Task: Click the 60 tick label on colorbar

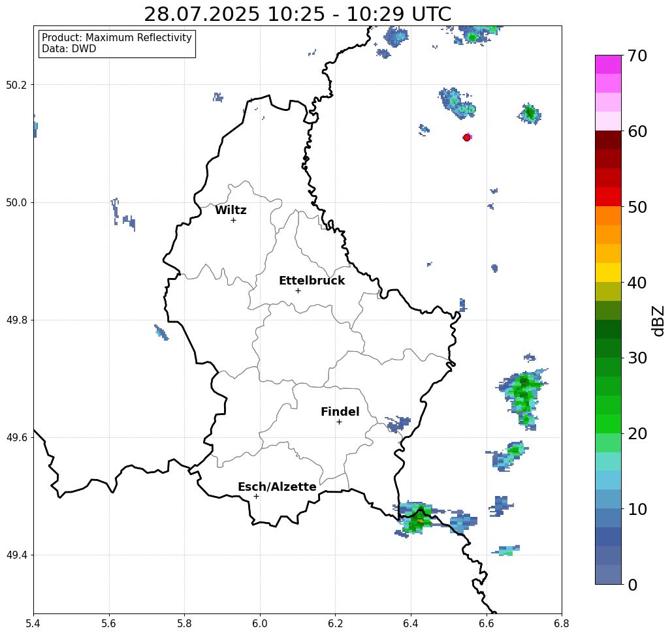Action: [637, 131]
